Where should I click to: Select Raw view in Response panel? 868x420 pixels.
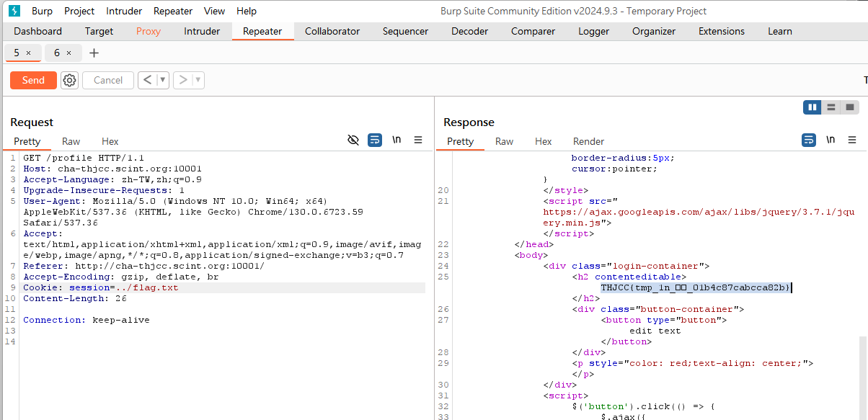click(505, 141)
